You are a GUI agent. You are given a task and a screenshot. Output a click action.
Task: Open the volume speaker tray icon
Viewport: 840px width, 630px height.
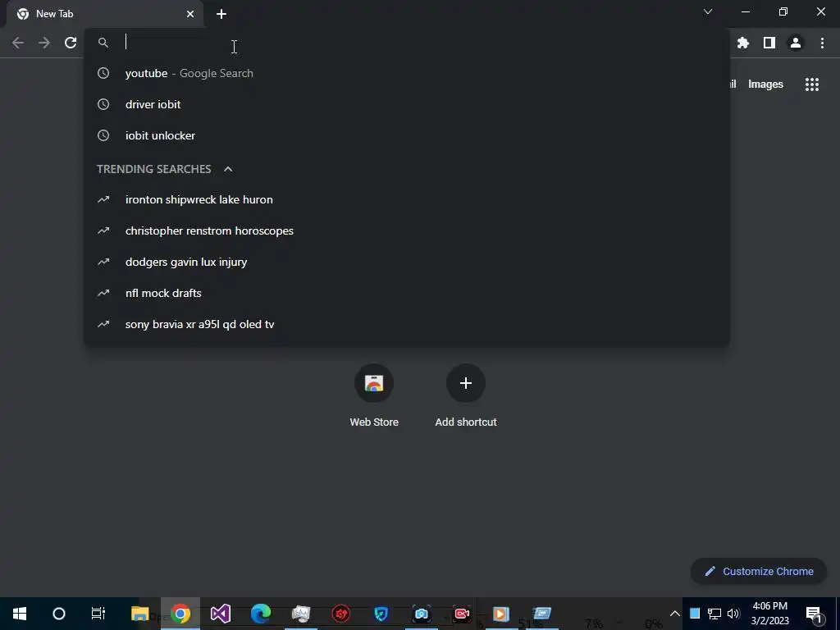[x=733, y=614]
